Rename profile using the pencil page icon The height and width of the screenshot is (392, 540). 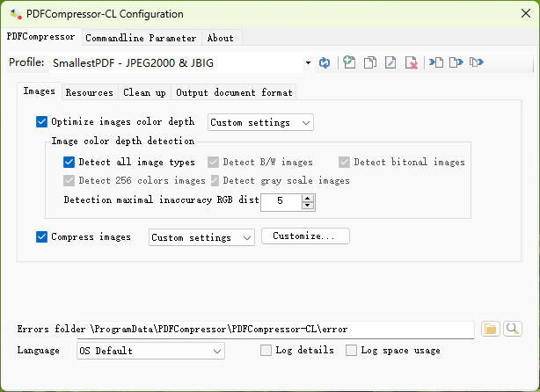[x=390, y=63]
